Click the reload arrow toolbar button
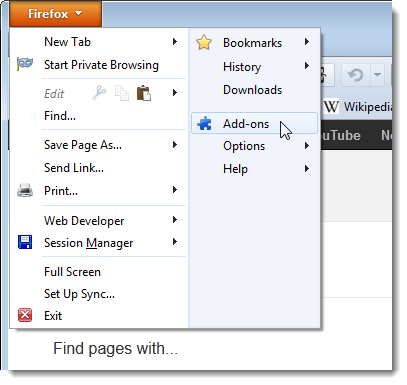Viewport: 407px width, 385px height. (x=355, y=75)
